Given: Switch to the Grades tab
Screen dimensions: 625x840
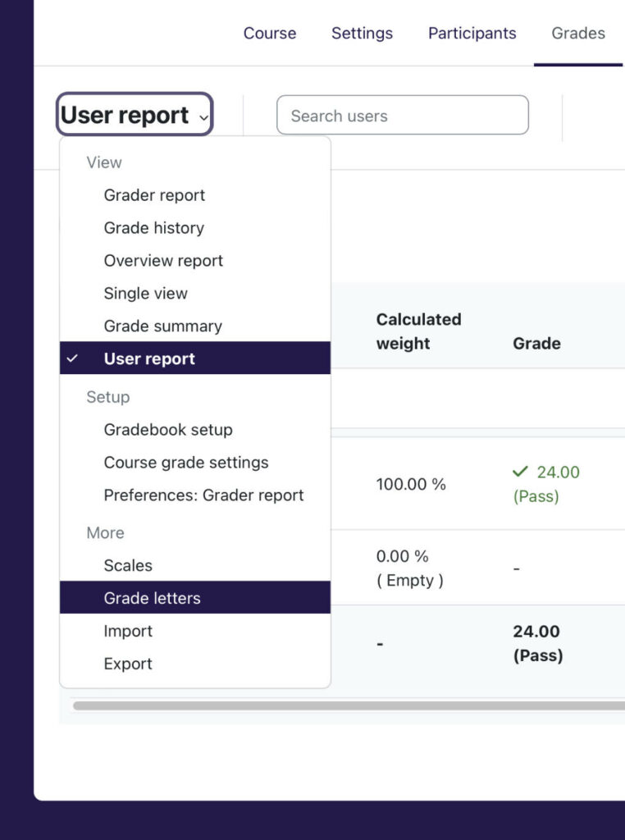Looking at the screenshot, I should 577,33.
